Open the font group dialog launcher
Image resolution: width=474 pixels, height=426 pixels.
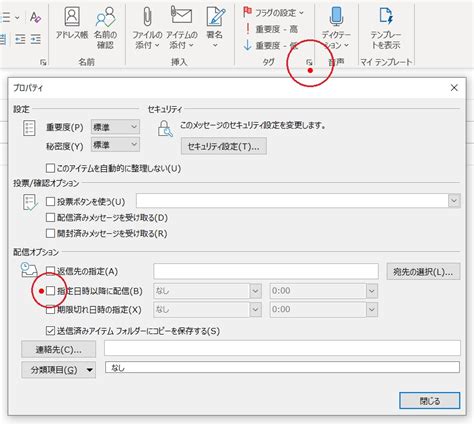43,62
